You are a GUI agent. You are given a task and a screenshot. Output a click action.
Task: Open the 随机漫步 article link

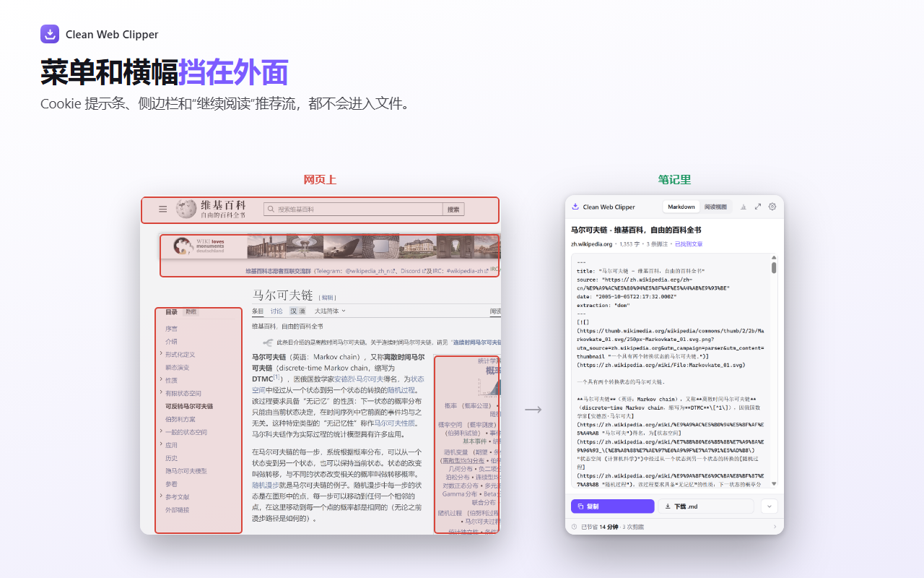click(266, 485)
